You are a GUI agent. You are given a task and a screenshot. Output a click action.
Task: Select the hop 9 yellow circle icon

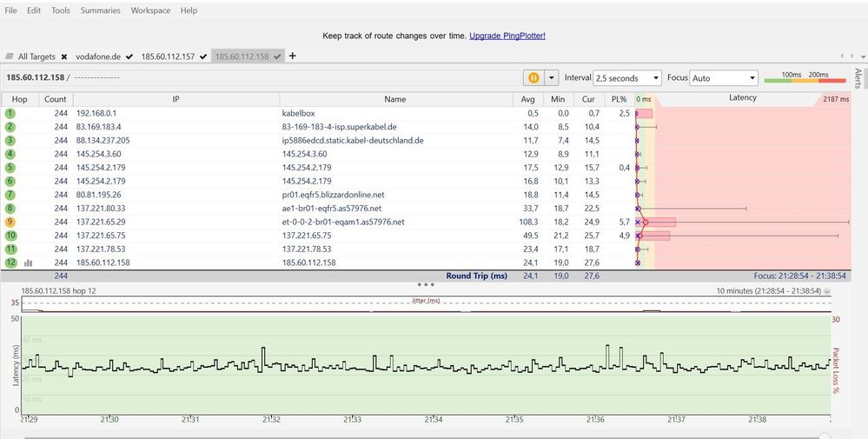coord(10,222)
